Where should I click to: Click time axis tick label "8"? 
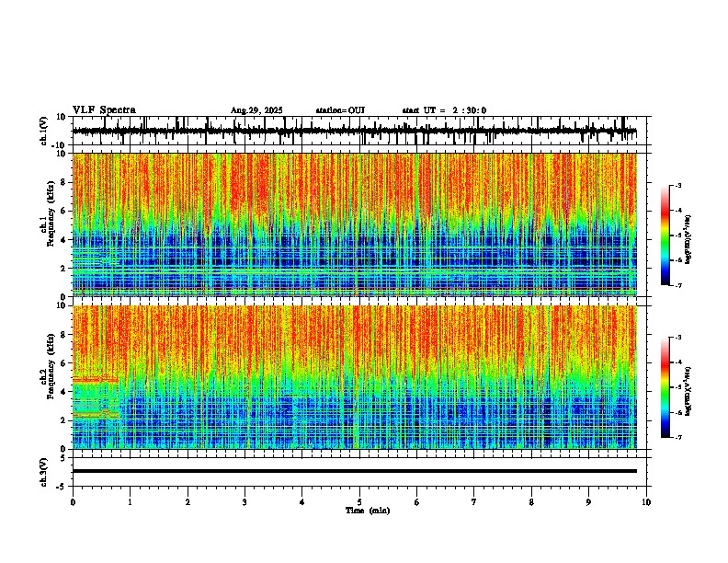click(x=531, y=502)
